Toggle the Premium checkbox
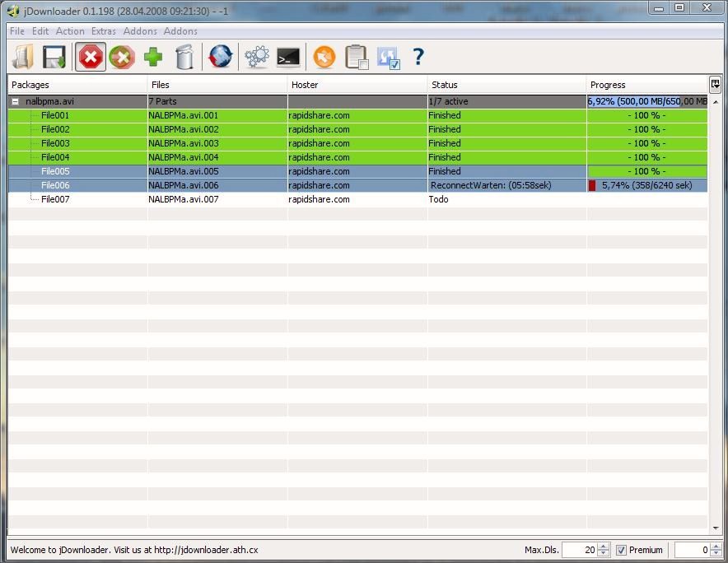This screenshot has height=563, width=728. 622,550
